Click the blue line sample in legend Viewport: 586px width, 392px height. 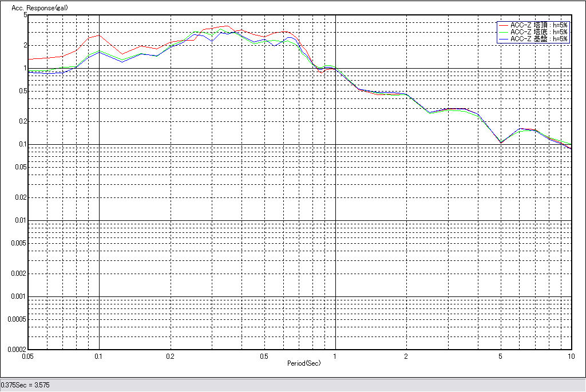503,39
